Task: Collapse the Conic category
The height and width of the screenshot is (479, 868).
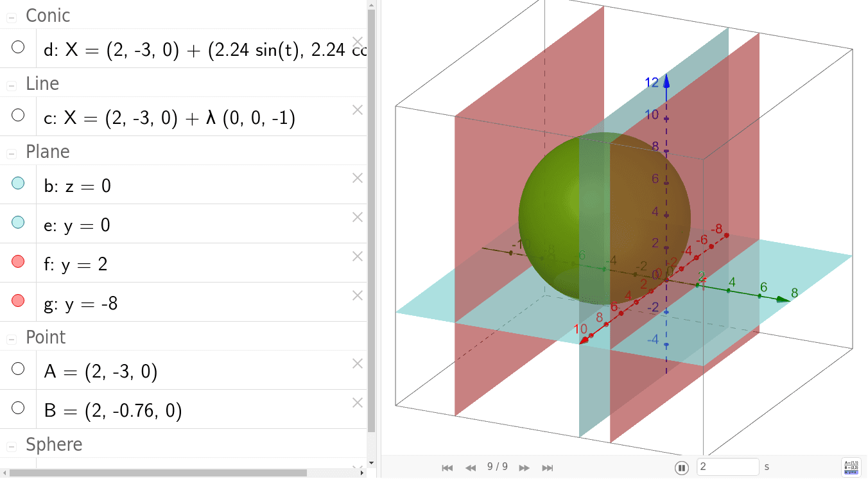Action: tap(11, 17)
